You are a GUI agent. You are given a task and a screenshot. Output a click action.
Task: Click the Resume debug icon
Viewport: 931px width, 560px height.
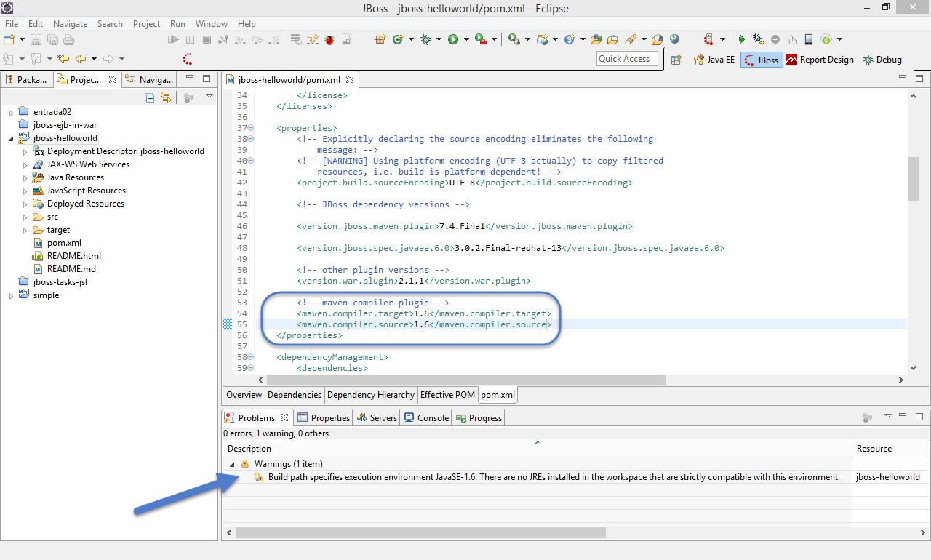(x=173, y=39)
